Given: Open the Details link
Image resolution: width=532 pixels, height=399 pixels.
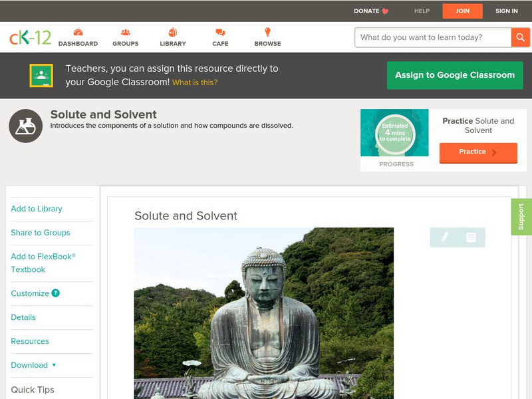Looking at the screenshot, I should coord(23,318).
